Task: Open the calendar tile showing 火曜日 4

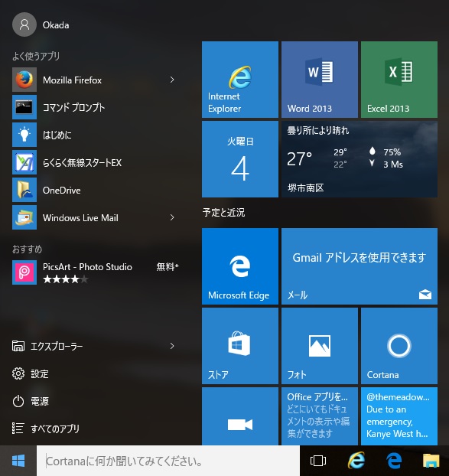Action: click(x=240, y=159)
